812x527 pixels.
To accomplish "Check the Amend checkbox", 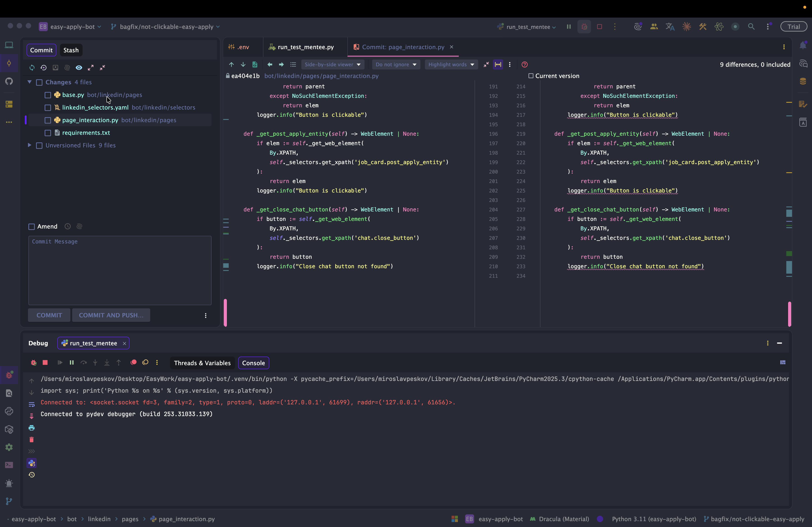I will (32, 227).
